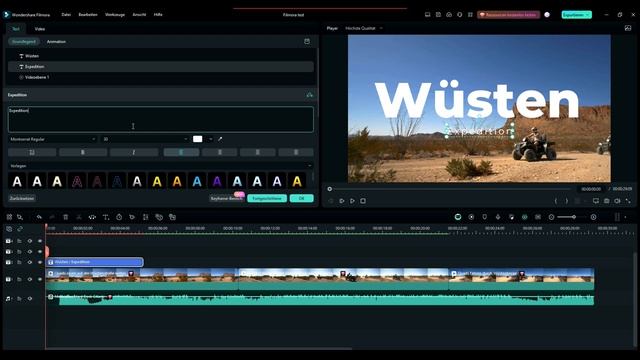Hide the Wüsten / Expedition title track

40,262
